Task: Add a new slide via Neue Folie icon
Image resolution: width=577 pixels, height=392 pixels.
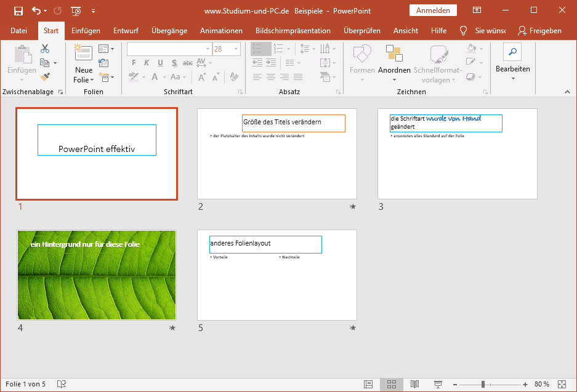Action: pos(84,52)
